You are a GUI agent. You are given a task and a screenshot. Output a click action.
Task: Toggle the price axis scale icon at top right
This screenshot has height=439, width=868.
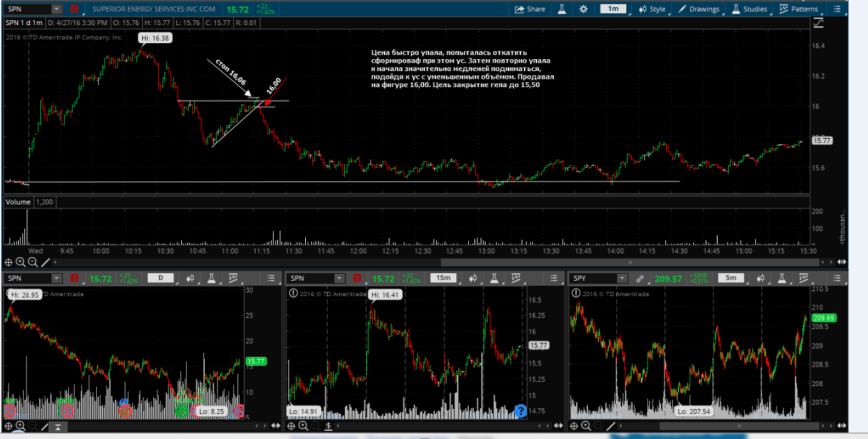click(x=818, y=23)
